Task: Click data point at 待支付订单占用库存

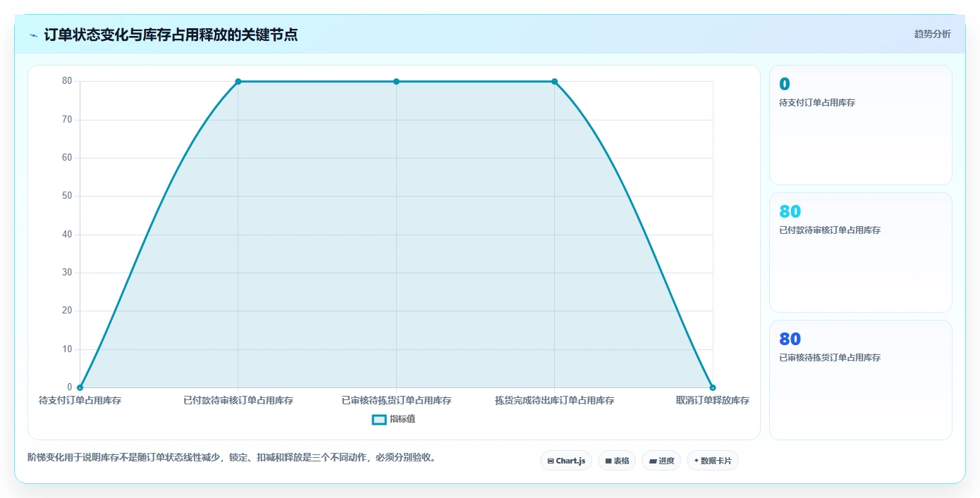Action: 80,387
